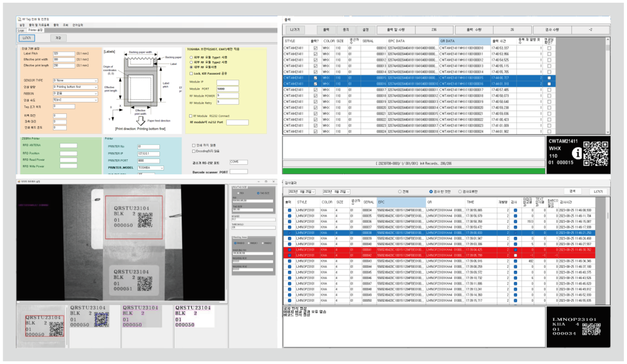Image resolution: width=627 pixels, height=364 pixels.
Task: Check the Encoding하지 않음 checkbox
Action: click(x=194, y=151)
